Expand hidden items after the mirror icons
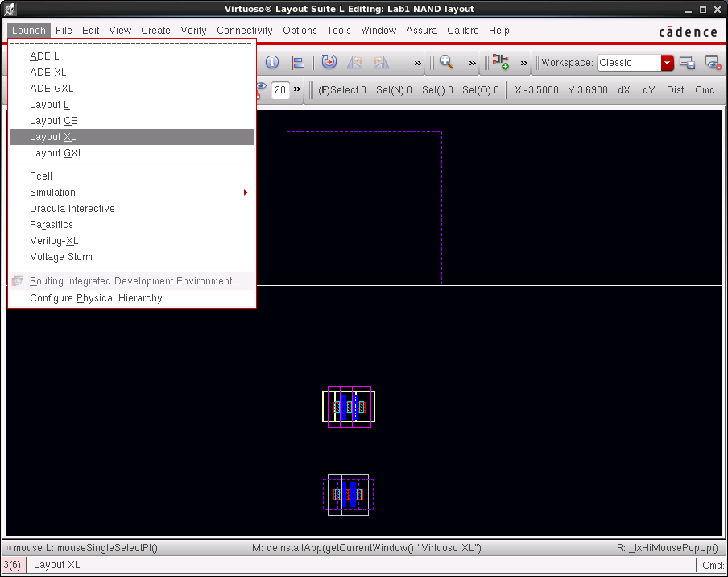 [417, 63]
